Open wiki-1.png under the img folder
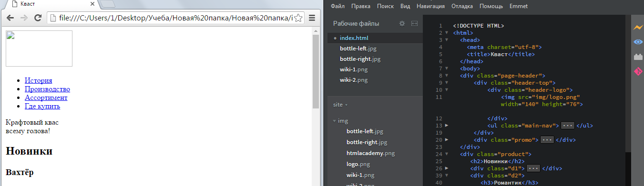644x186 pixels. click(360, 175)
